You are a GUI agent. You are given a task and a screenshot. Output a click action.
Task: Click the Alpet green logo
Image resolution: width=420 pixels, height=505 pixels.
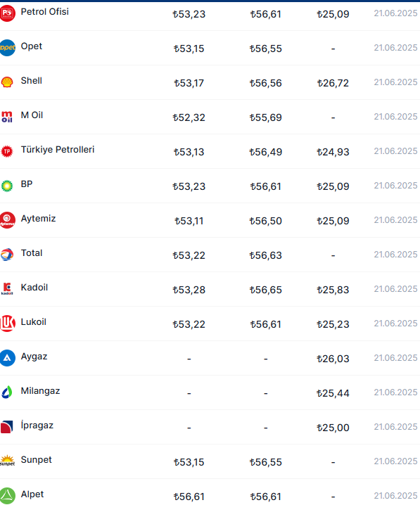point(7,496)
